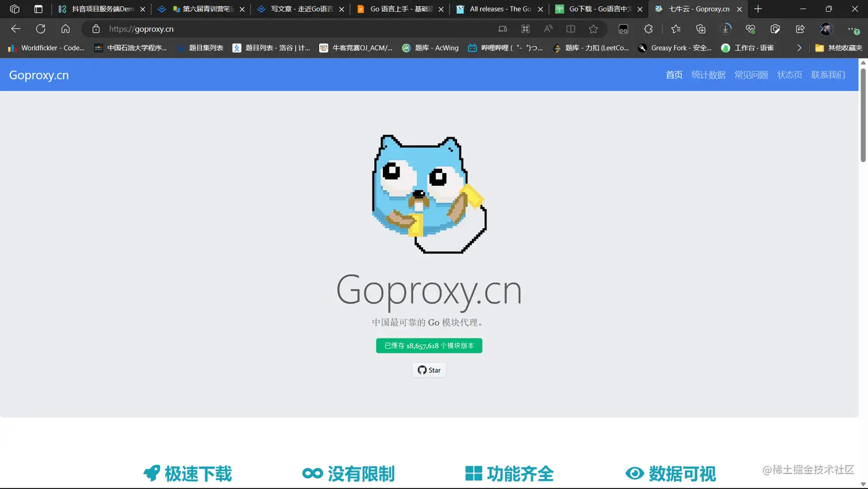Show the Downloads panel
The height and width of the screenshot is (489, 868).
coord(726,29)
